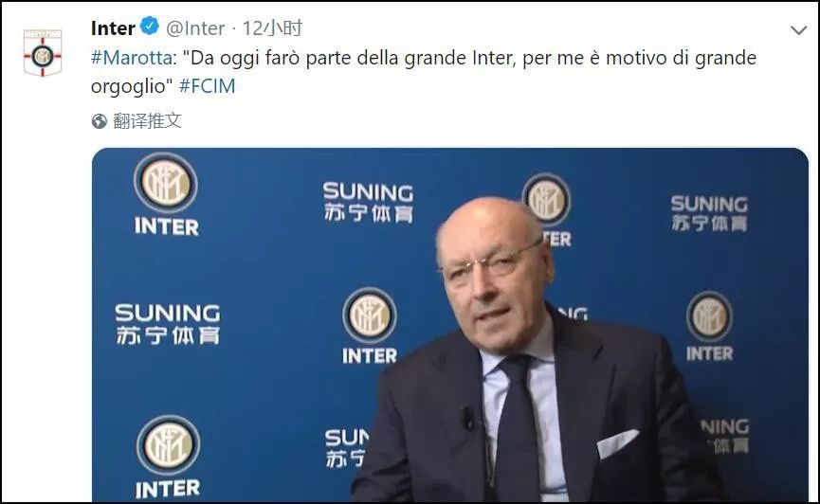The image size is (820, 504).
Task: Expand the tweet options chevron
Action: [x=798, y=30]
